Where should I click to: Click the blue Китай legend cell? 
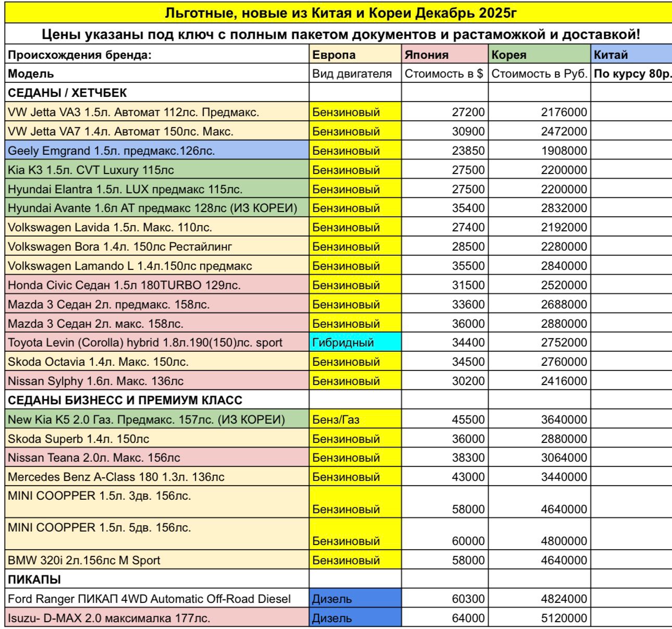(631, 55)
